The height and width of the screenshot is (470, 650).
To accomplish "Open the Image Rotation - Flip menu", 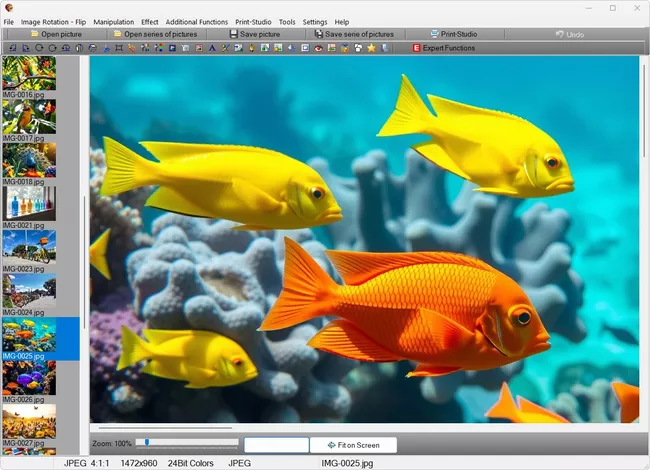I will point(53,22).
